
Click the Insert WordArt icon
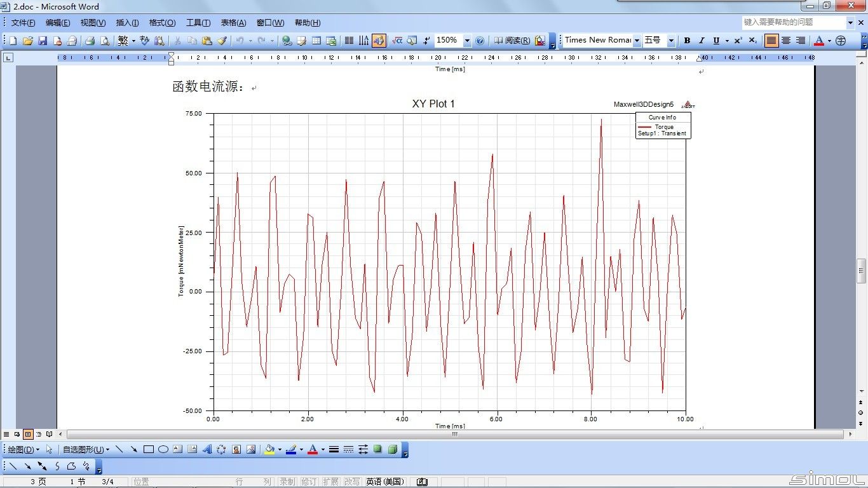click(207, 449)
